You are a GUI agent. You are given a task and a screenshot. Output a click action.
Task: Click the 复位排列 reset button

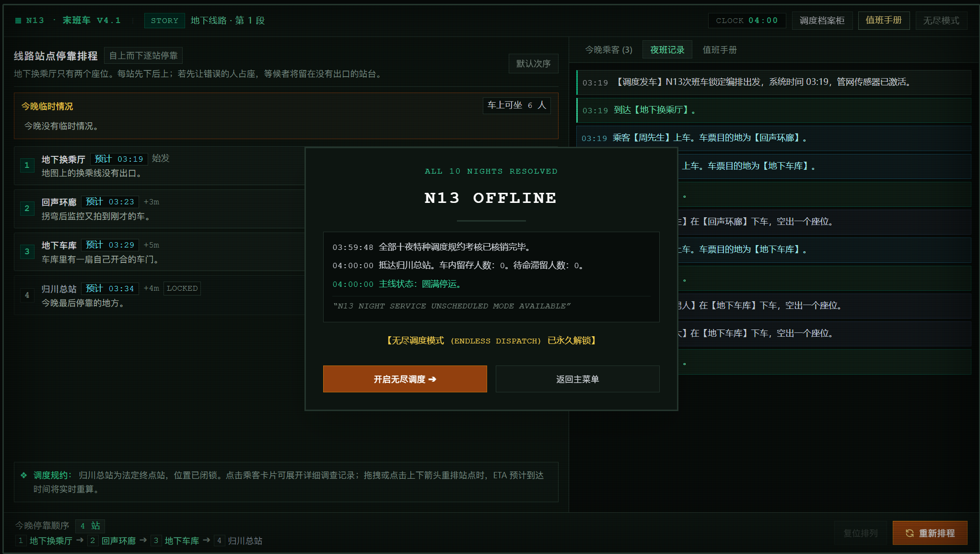coord(861,533)
